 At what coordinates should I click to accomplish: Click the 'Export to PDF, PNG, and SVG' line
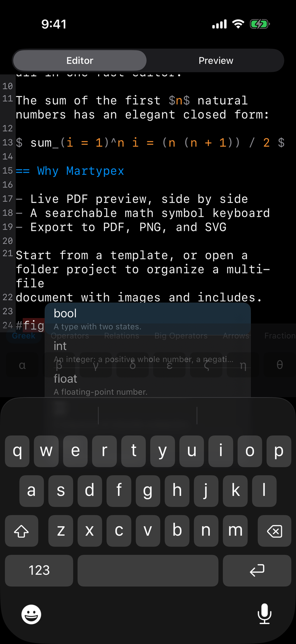121,227
